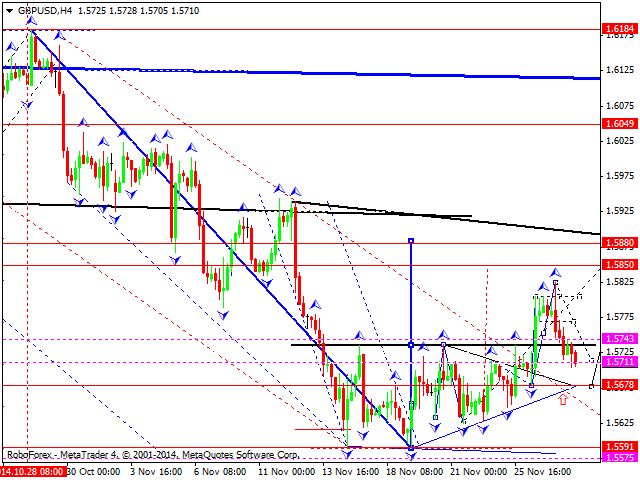Select the 11 Nov 00:00 time axis label

tap(287, 472)
